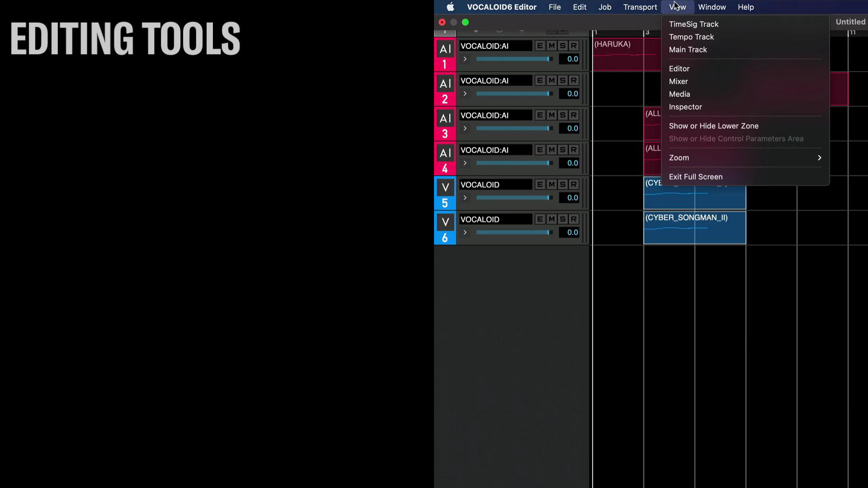Screen dimensions: 868x488
Task: Select the CYBER_SONGMAN_II part on track 6
Action: 694,228
